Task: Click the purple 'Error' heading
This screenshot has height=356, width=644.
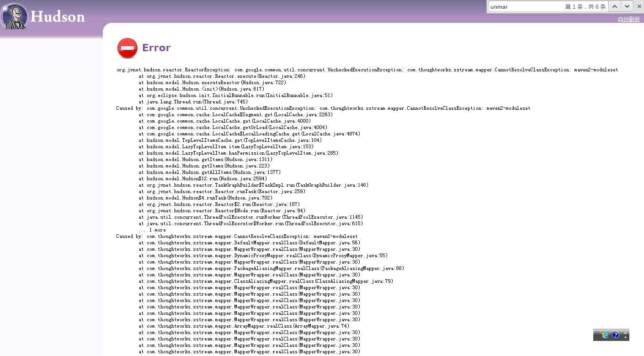Action: pyautogui.click(x=156, y=48)
